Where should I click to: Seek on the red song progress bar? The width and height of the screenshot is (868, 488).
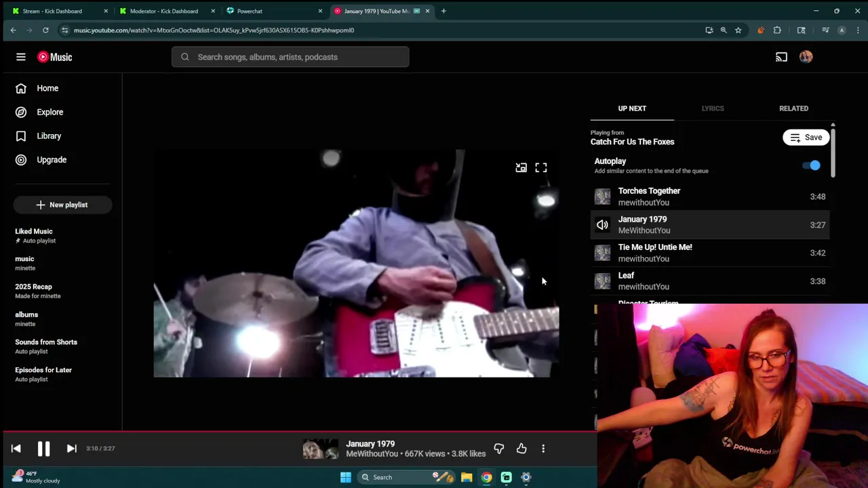[x=298, y=431]
